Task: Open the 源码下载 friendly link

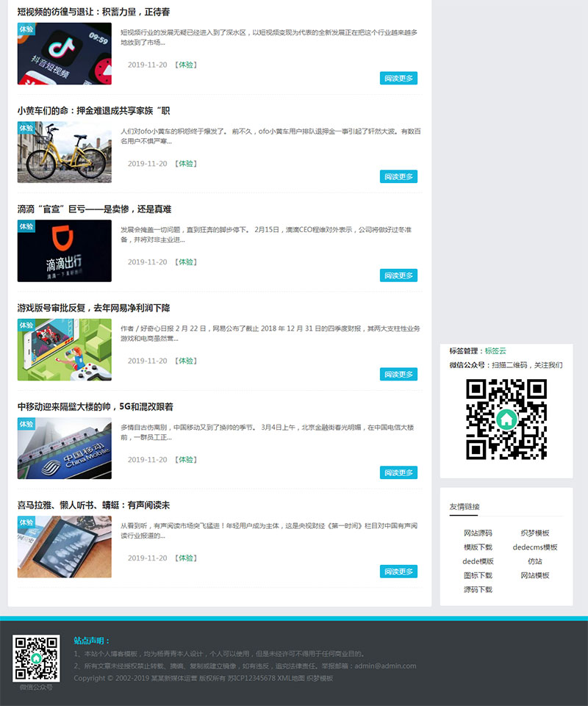Action: coord(478,589)
